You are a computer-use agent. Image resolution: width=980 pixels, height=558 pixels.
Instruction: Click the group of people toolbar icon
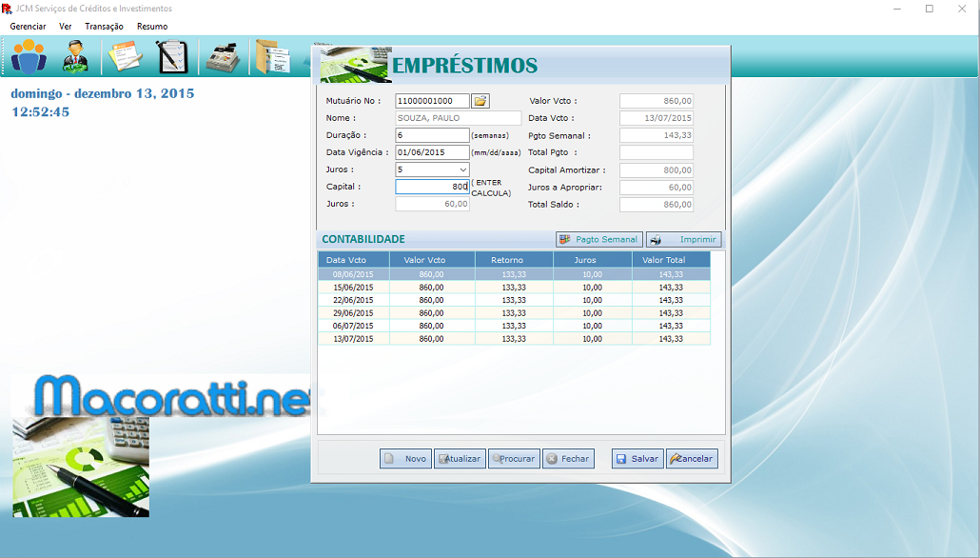click(x=29, y=57)
